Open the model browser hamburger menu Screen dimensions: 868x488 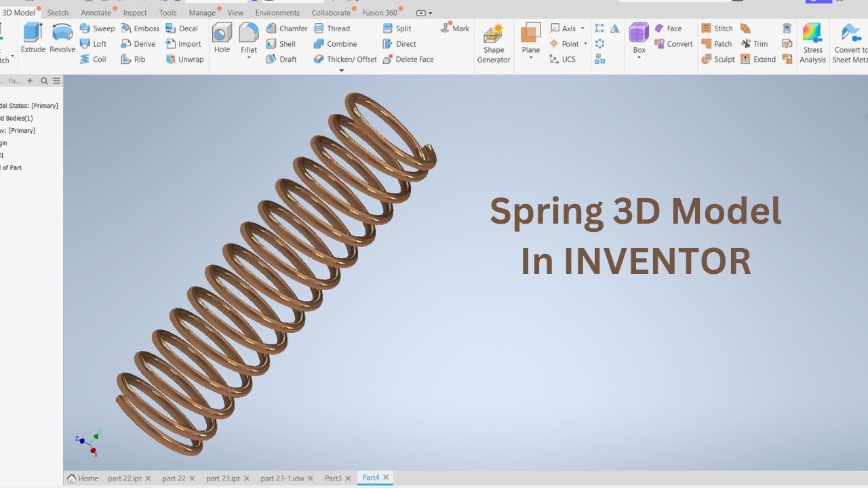(56, 81)
